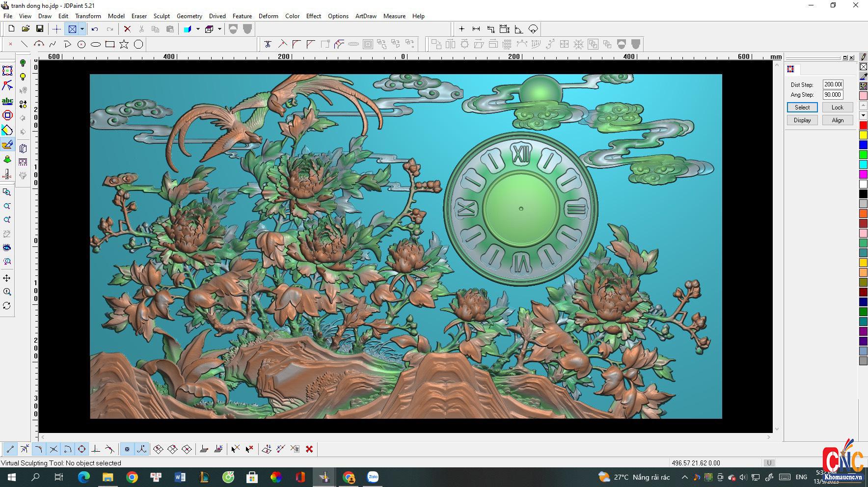Toggle intersection snap in bottom toolbar
Screen dimensions: 868x487
(54, 449)
